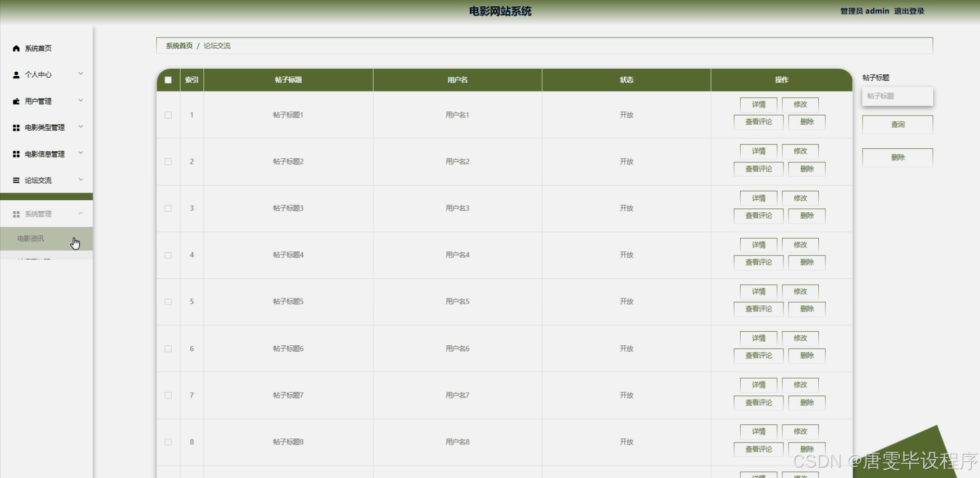Click 删除 for row 帖子标题5
Viewport: 980px width, 478px height.
[807, 309]
